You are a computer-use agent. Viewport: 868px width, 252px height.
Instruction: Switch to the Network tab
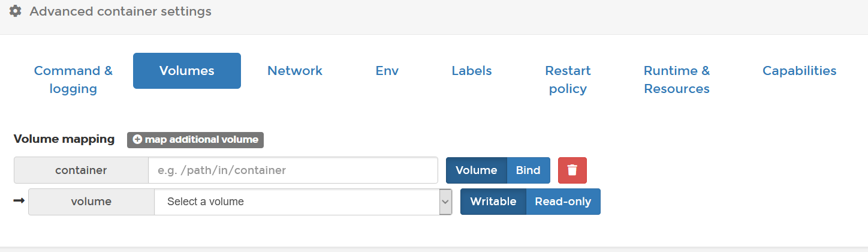(295, 71)
